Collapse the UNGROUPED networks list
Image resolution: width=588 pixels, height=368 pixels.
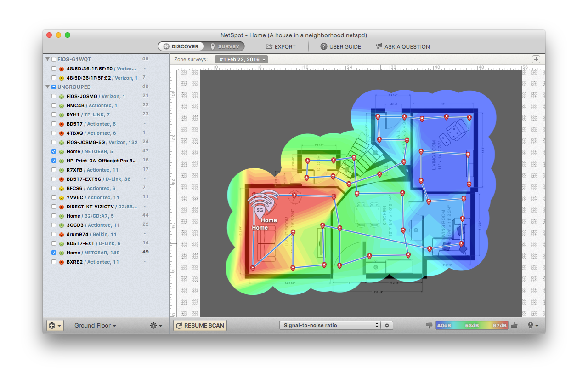pos(47,87)
